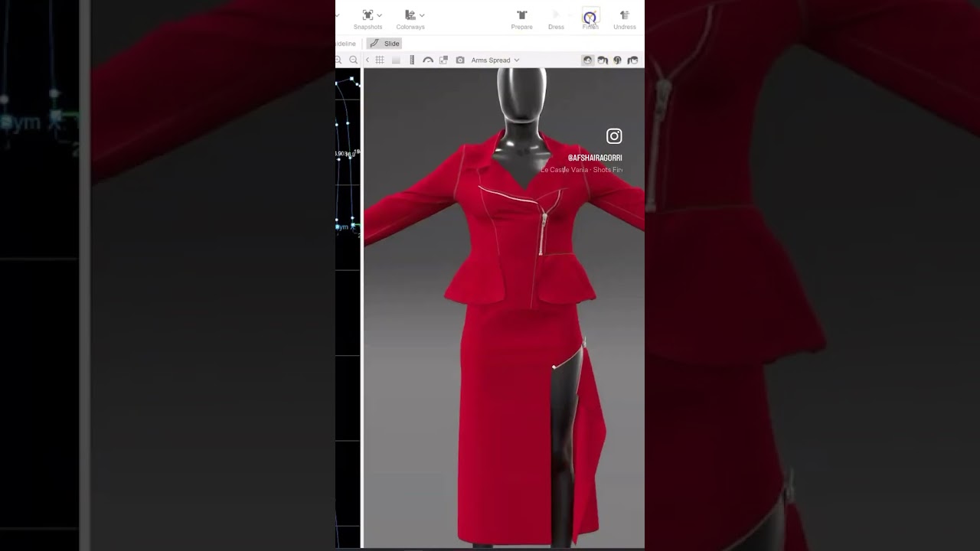Click the Undress garment icon
980x551 pixels.
coord(625,15)
